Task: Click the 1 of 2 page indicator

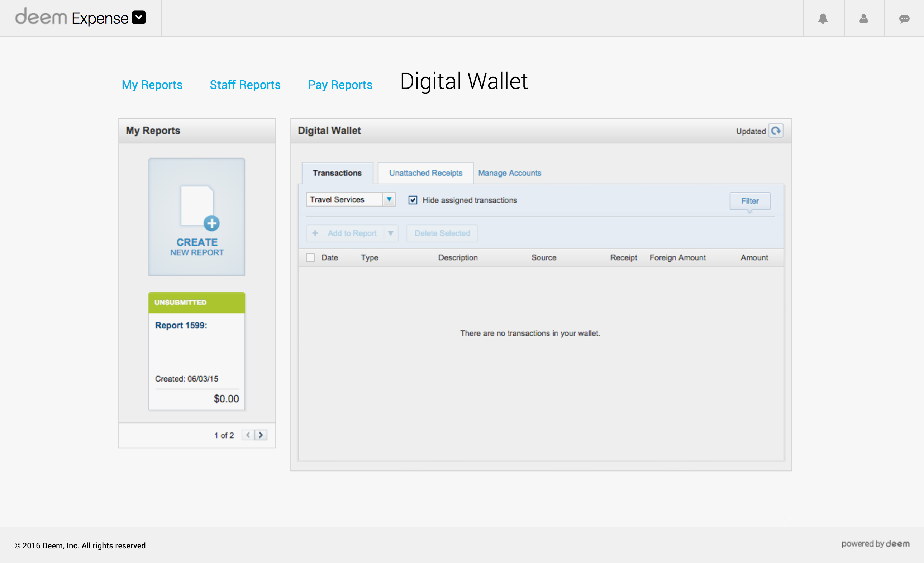Action: coord(224,435)
